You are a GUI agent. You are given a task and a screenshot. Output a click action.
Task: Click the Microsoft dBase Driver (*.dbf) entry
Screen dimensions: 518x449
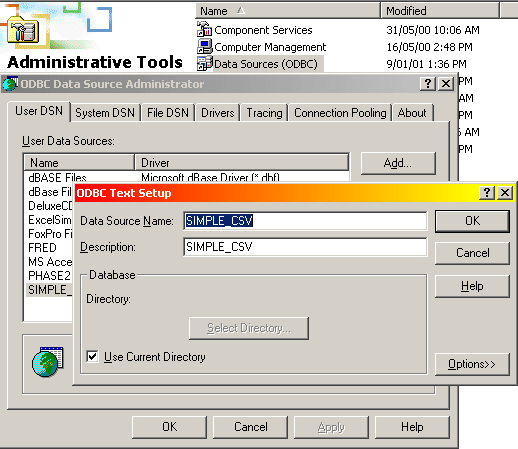coord(210,178)
